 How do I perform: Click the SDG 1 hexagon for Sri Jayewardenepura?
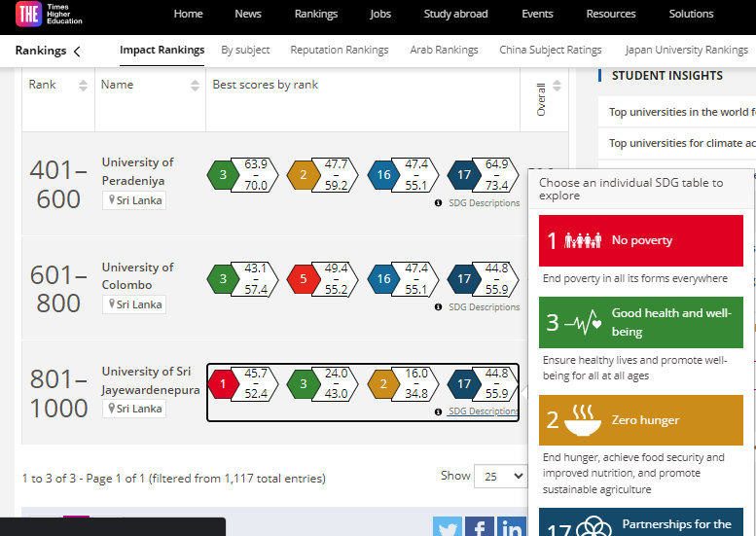point(223,383)
